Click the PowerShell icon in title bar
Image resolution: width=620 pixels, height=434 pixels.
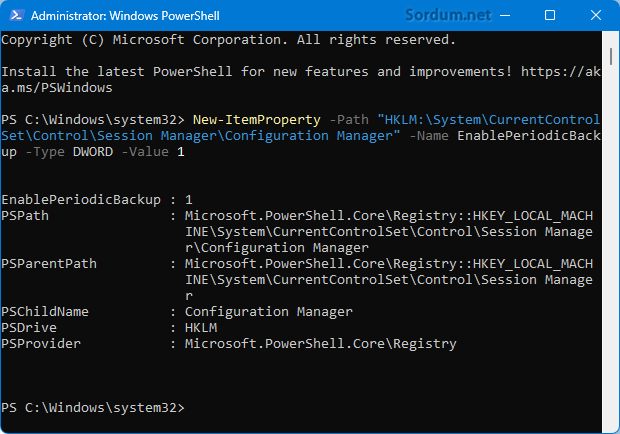pos(16,15)
